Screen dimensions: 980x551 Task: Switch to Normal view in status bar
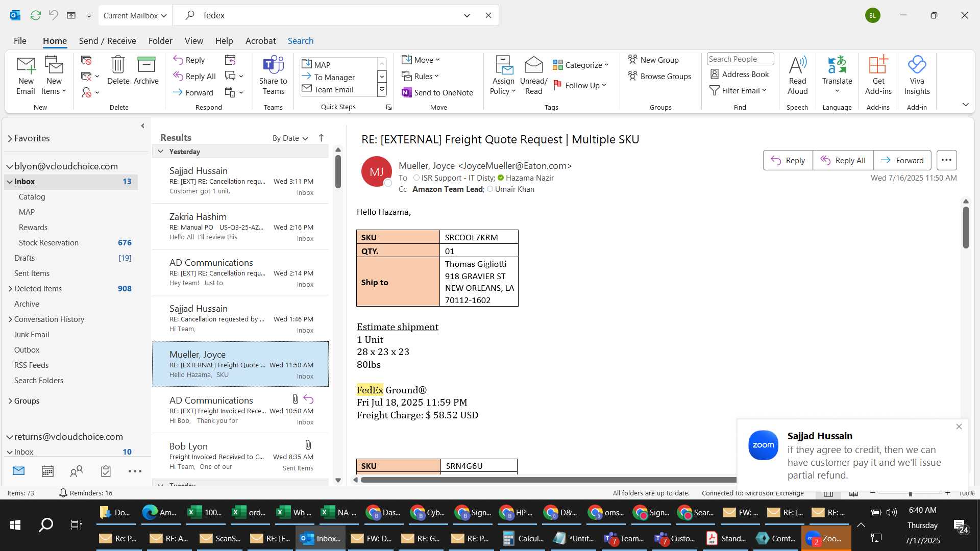coord(828,493)
